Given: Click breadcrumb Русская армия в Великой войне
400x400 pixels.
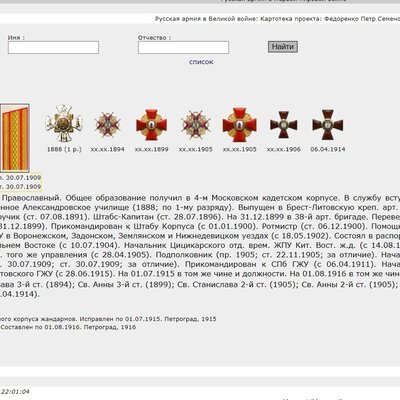Looking at the screenshot, I should [206, 19].
